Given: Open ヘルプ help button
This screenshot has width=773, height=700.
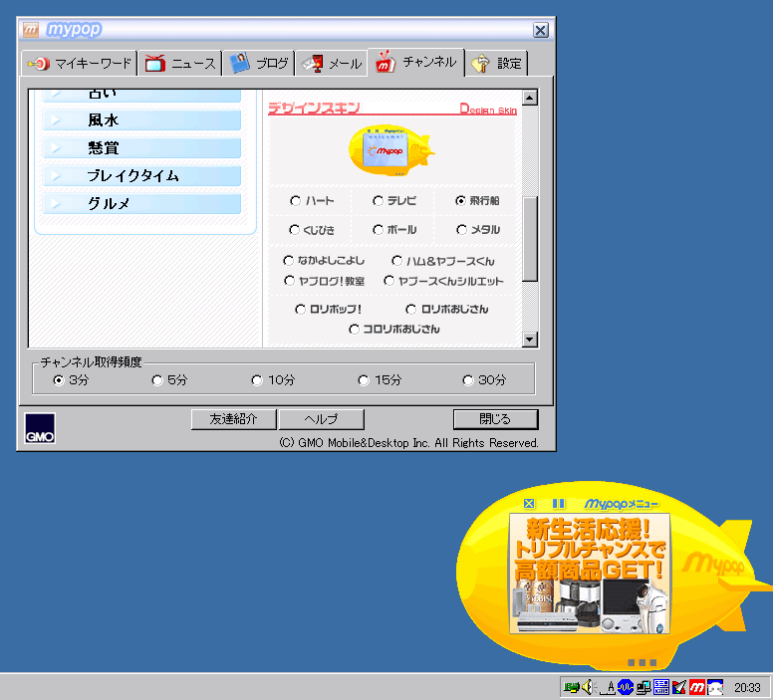Looking at the screenshot, I should tap(322, 419).
